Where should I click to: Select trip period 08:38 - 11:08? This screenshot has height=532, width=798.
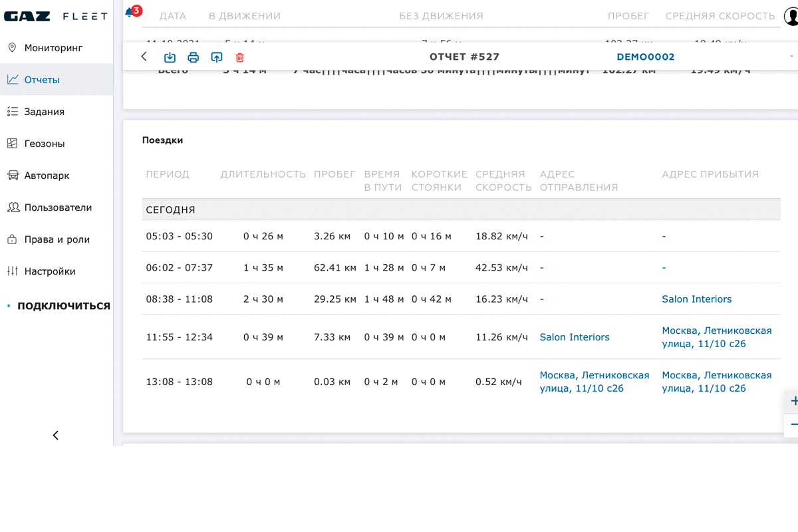180,299
